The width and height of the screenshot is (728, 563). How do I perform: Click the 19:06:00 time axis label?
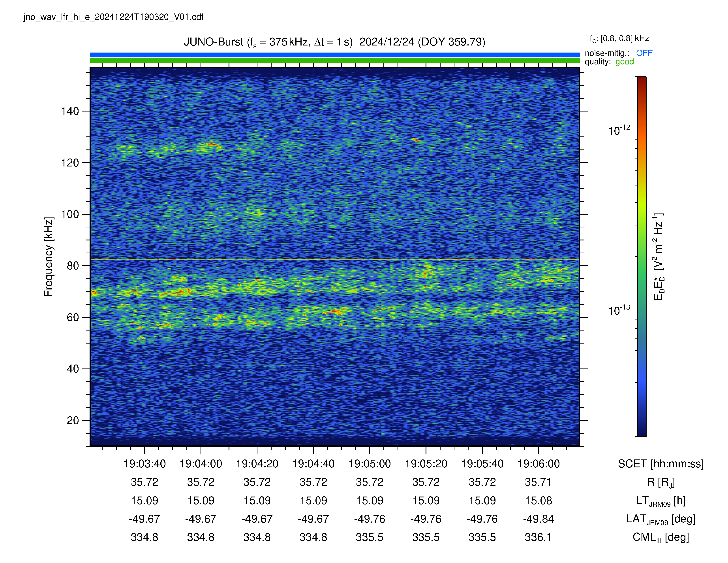(x=538, y=464)
